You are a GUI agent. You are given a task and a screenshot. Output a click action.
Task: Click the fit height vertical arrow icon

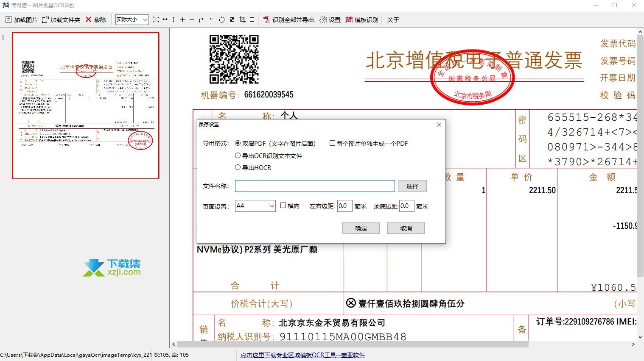(x=173, y=19)
